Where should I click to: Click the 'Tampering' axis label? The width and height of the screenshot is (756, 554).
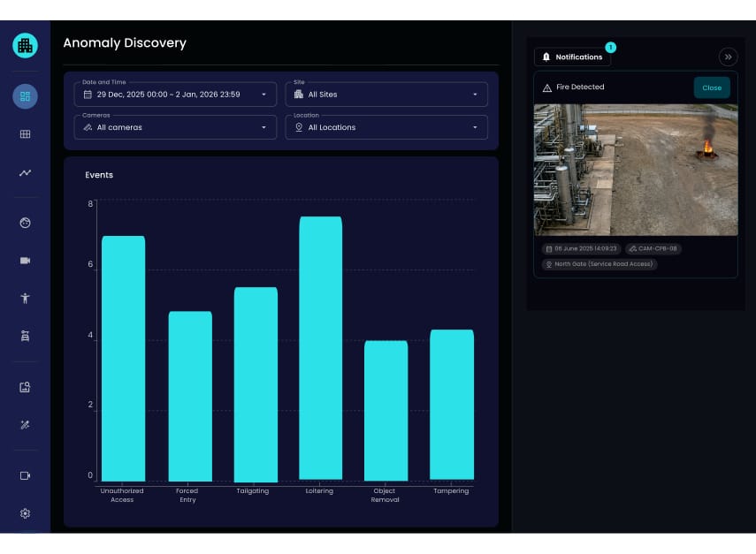tap(451, 491)
